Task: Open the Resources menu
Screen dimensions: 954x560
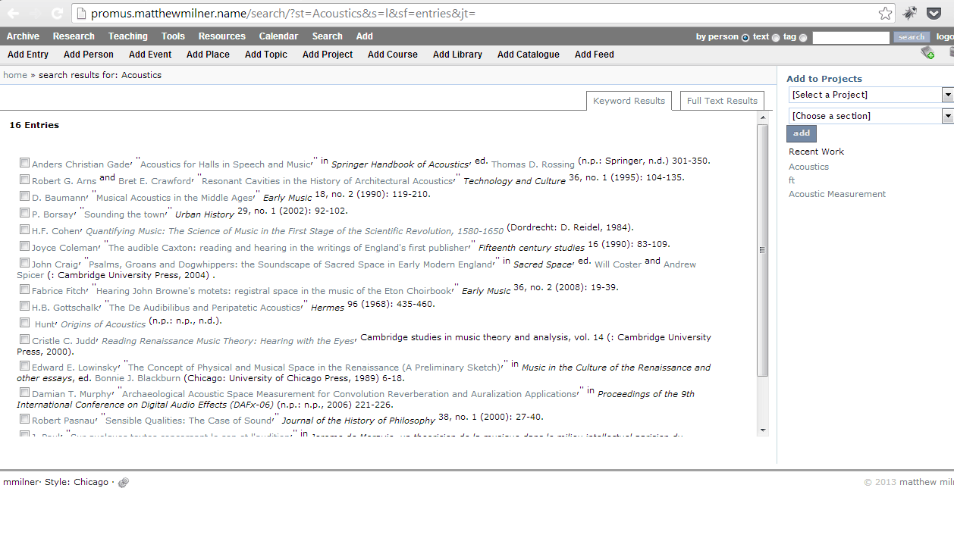Action: 222,36
